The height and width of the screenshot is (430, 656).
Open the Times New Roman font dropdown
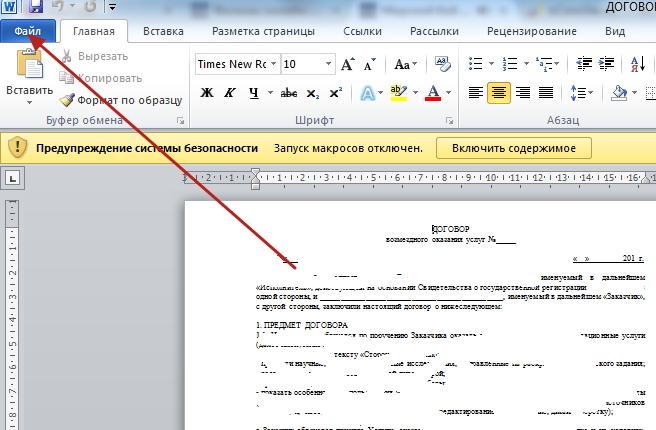273,64
